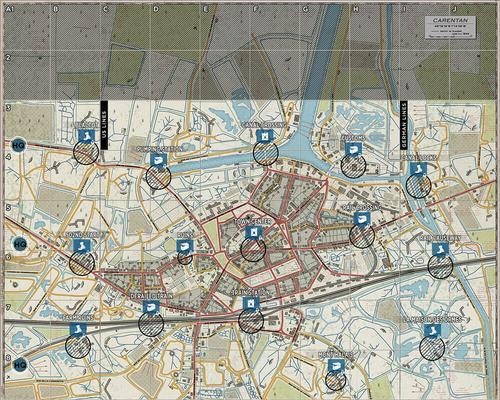
Task: Click the Customs strongpoint icon
Action: coord(353,149)
